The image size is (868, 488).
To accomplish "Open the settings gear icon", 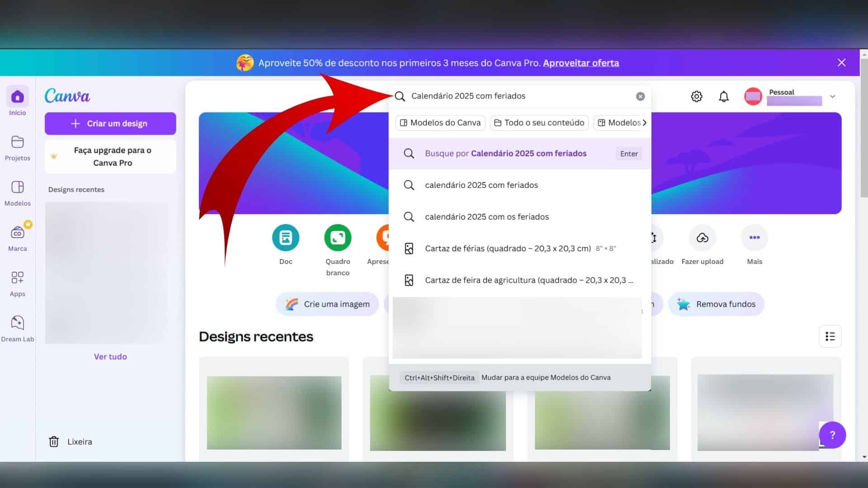I will coord(696,96).
